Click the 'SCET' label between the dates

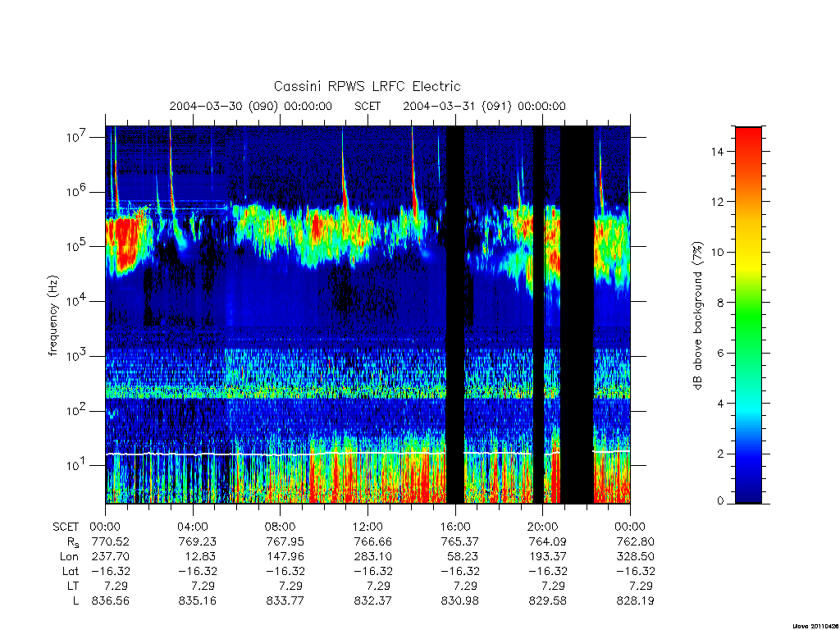coord(367,106)
